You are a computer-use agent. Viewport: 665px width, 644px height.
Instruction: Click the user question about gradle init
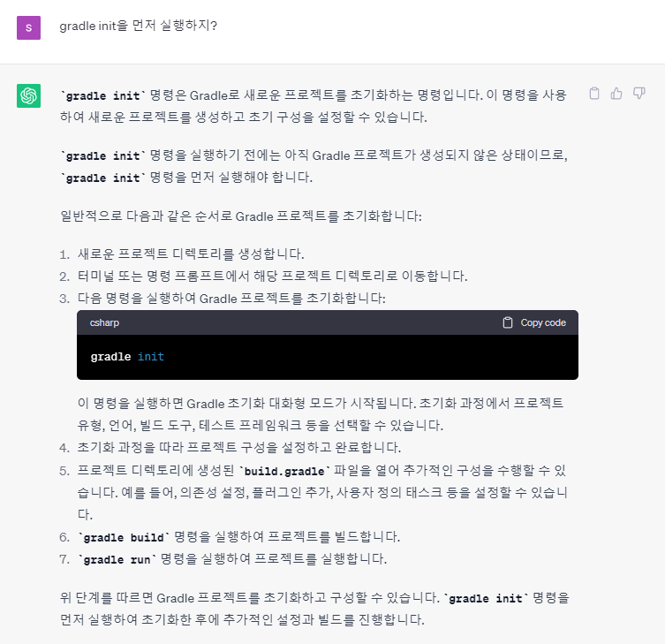point(139,26)
